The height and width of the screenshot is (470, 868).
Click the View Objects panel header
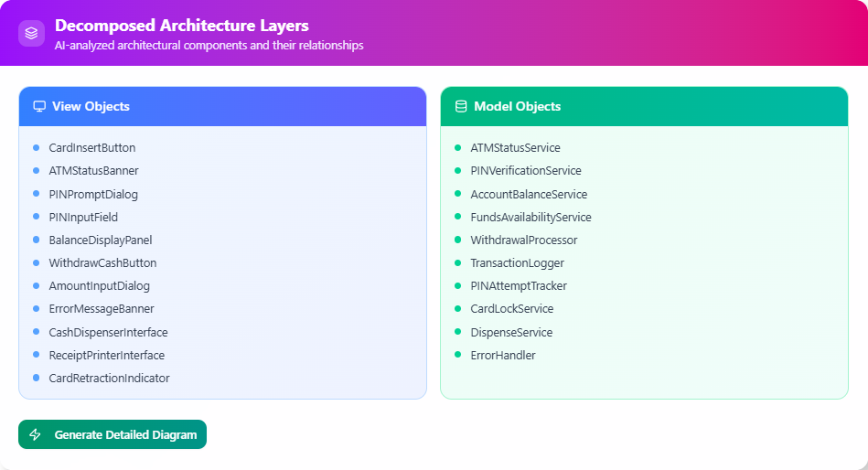(222, 107)
